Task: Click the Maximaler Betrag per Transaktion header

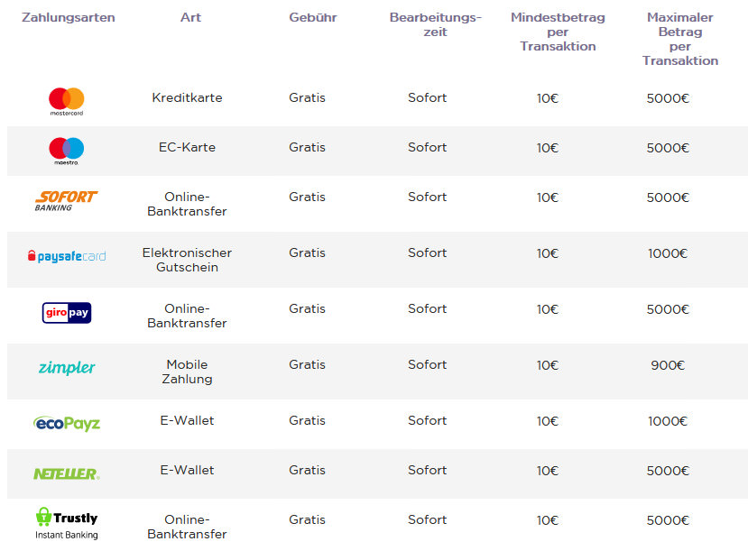Action: point(679,39)
